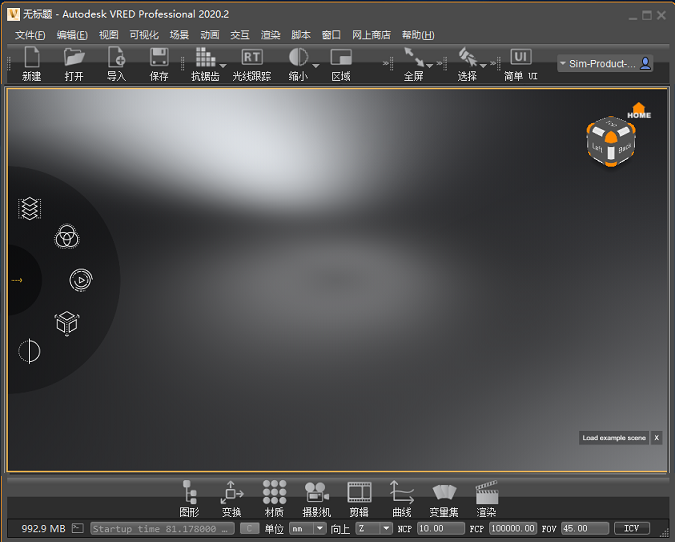The width and height of the screenshot is (675, 542).
Task: Click the Back face of the view cube
Action: (x=624, y=148)
